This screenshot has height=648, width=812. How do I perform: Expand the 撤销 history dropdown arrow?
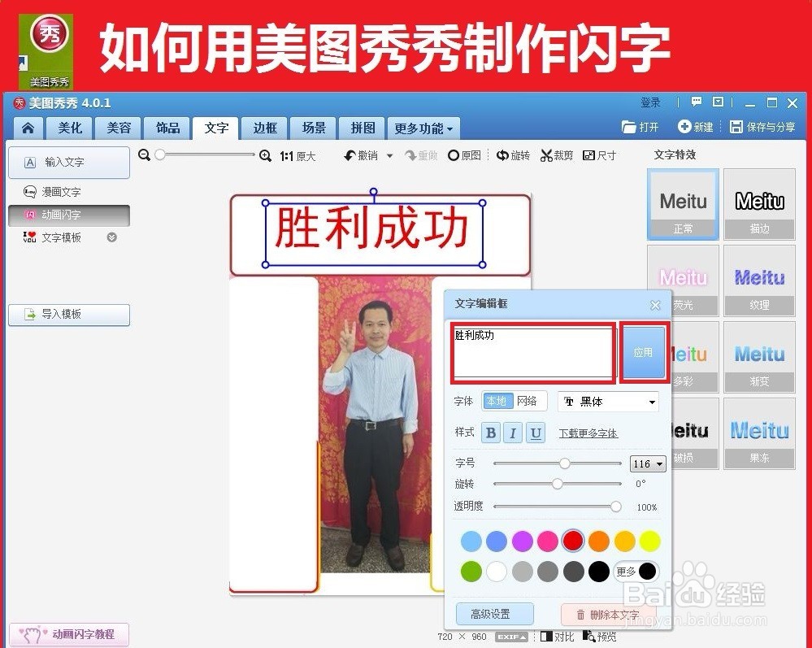[389, 155]
